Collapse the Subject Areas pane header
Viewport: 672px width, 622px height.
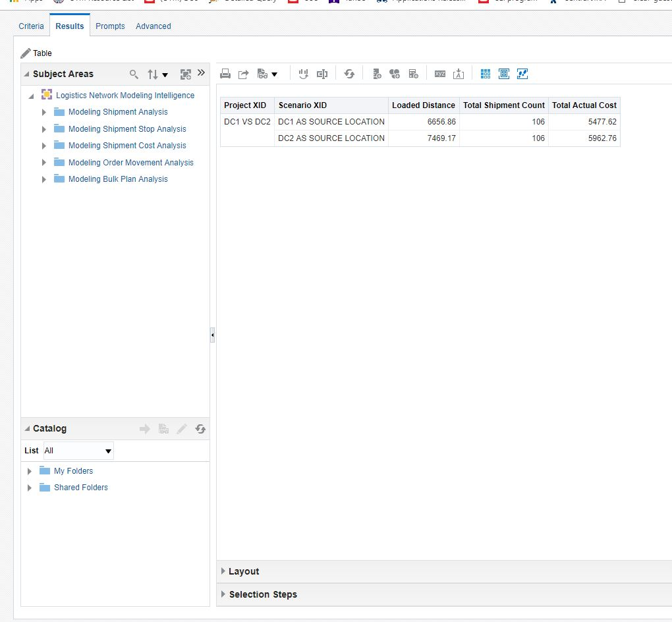[x=26, y=74]
